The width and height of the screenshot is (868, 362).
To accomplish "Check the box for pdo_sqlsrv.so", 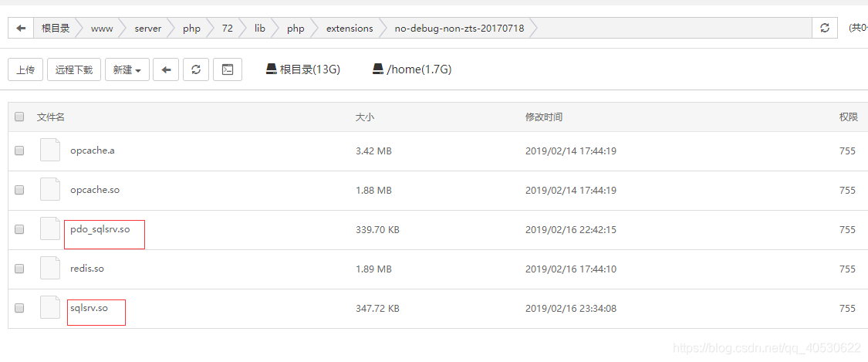I will (x=19, y=229).
